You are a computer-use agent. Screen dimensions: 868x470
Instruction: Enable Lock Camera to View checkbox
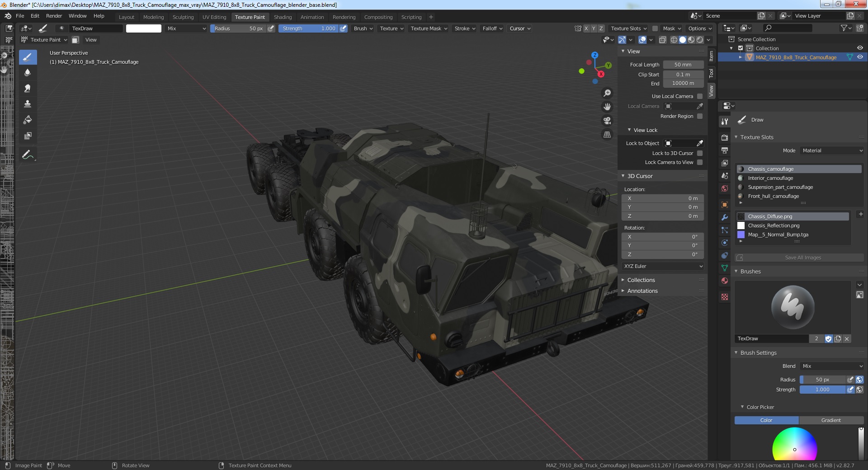click(700, 162)
